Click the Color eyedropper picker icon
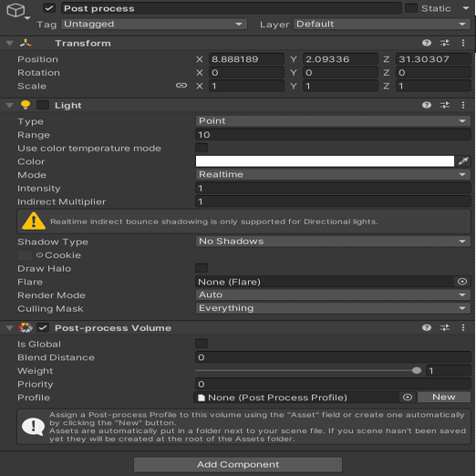This screenshot has width=476, height=476. [463, 161]
